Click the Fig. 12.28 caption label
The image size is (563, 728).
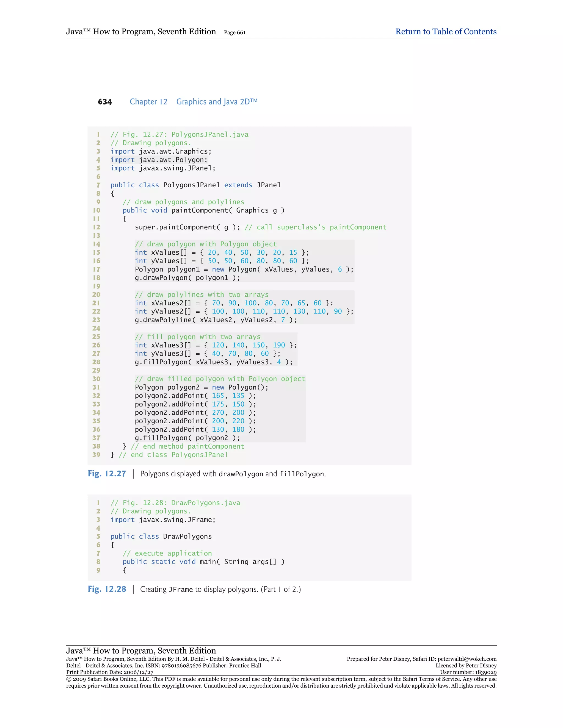tap(107, 589)
